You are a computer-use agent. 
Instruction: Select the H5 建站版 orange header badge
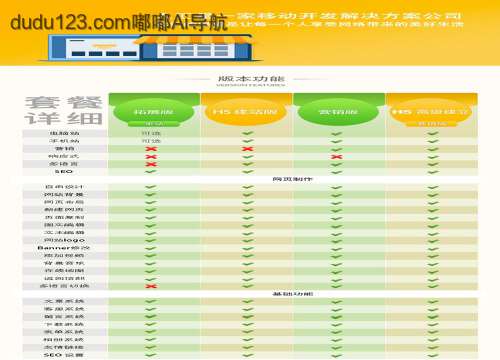click(x=245, y=112)
